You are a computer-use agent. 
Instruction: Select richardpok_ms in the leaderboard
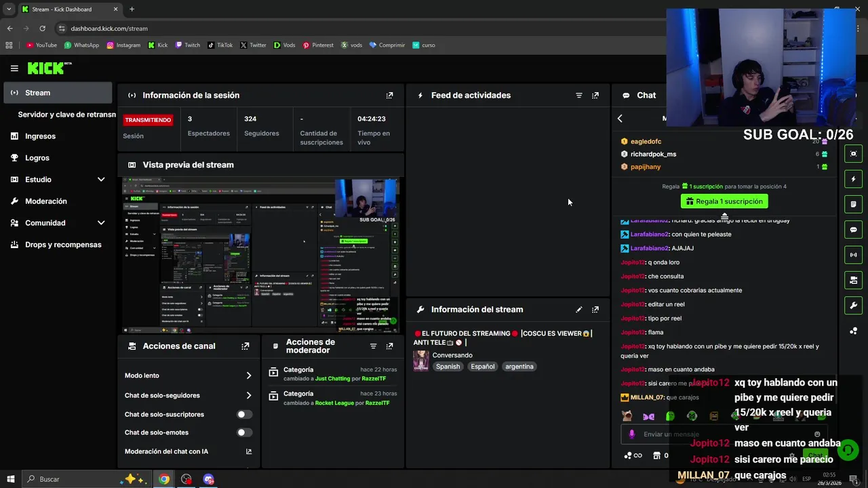click(653, 155)
